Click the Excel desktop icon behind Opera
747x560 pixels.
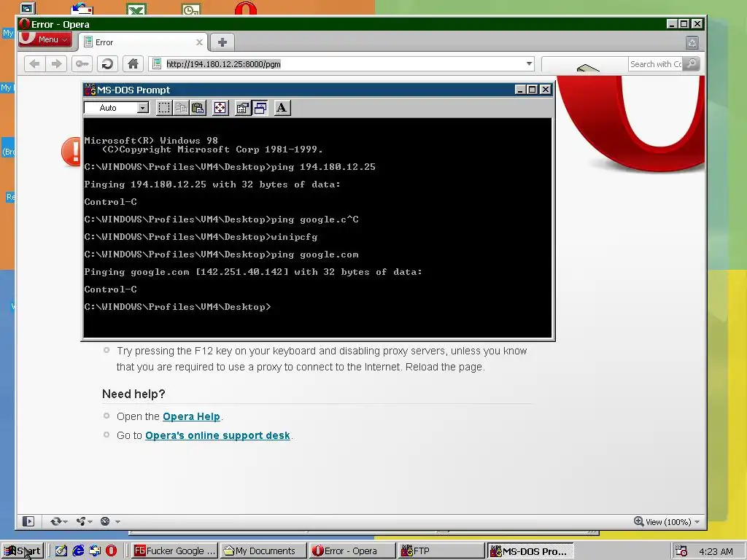(x=136, y=9)
